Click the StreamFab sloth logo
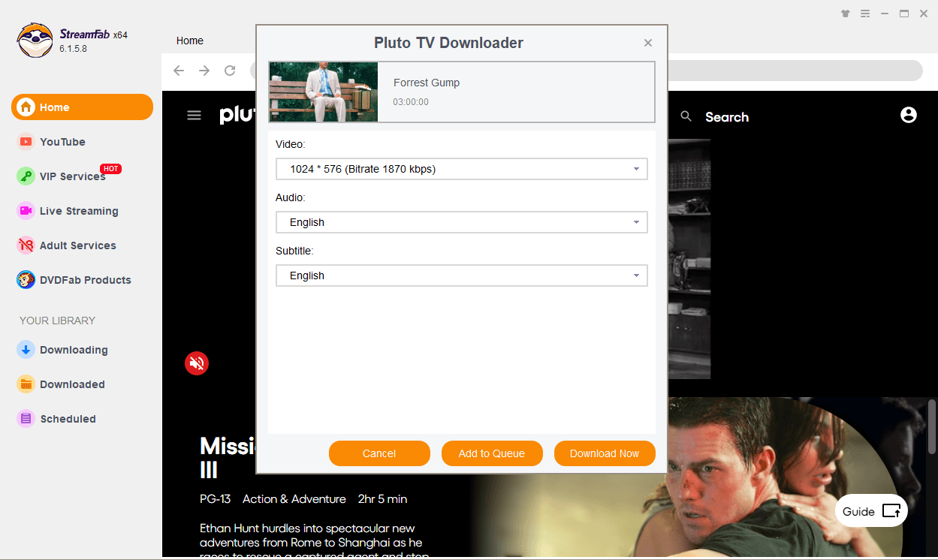938x560 pixels. point(35,40)
